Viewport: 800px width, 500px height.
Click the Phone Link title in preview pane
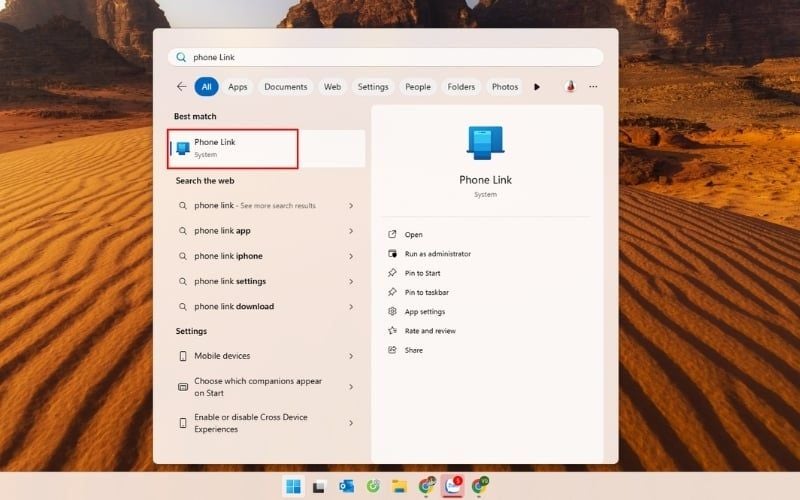point(485,180)
